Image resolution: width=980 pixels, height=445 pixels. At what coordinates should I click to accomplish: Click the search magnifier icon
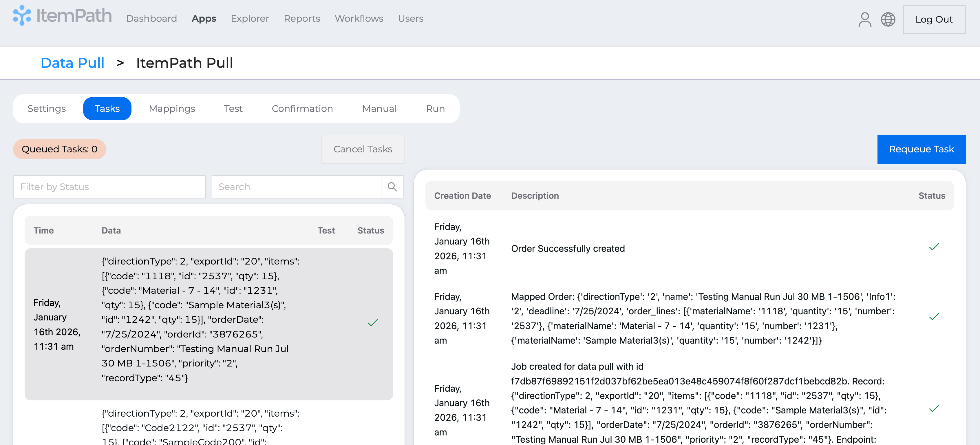click(392, 187)
